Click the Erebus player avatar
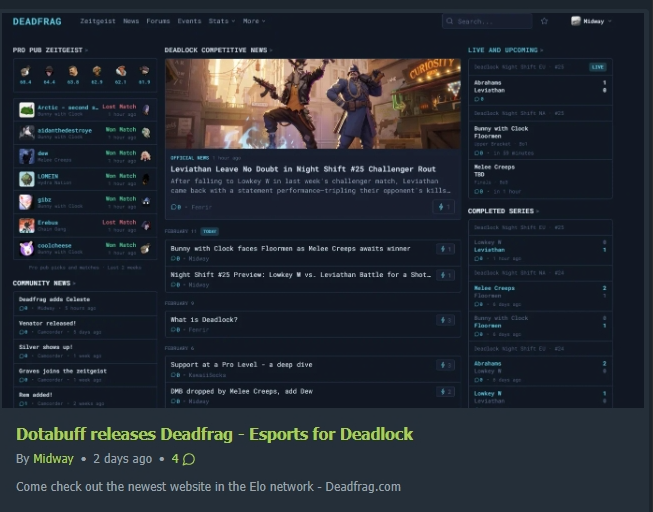 click(27, 225)
